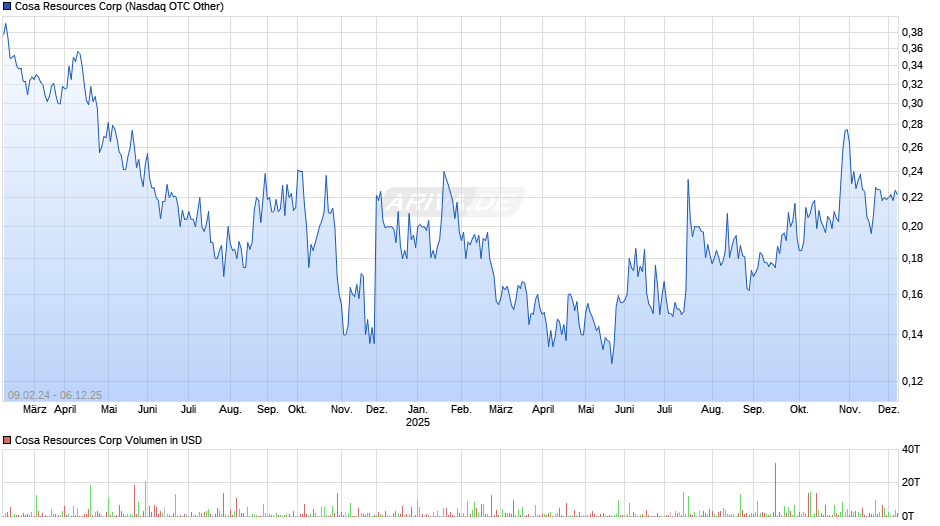
Task: Click the '40T' volume axis label
Action: coord(911,449)
